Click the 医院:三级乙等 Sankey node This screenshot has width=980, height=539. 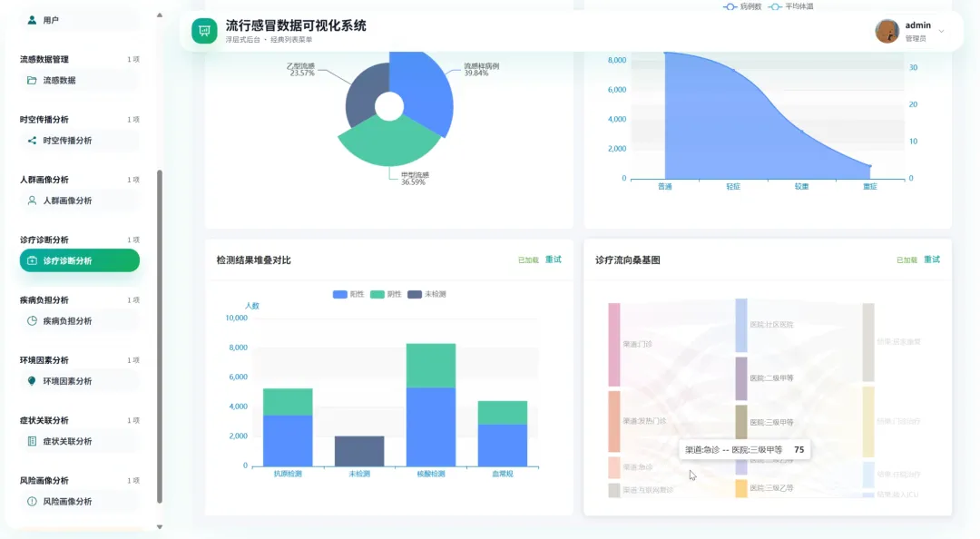(740, 487)
